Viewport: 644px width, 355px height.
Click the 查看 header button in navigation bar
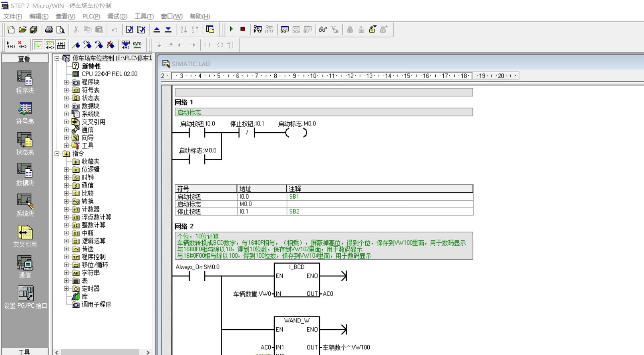[25, 58]
